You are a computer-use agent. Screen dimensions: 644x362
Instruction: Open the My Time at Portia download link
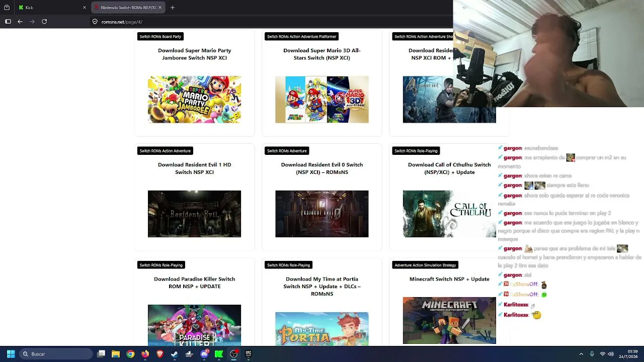(322, 287)
